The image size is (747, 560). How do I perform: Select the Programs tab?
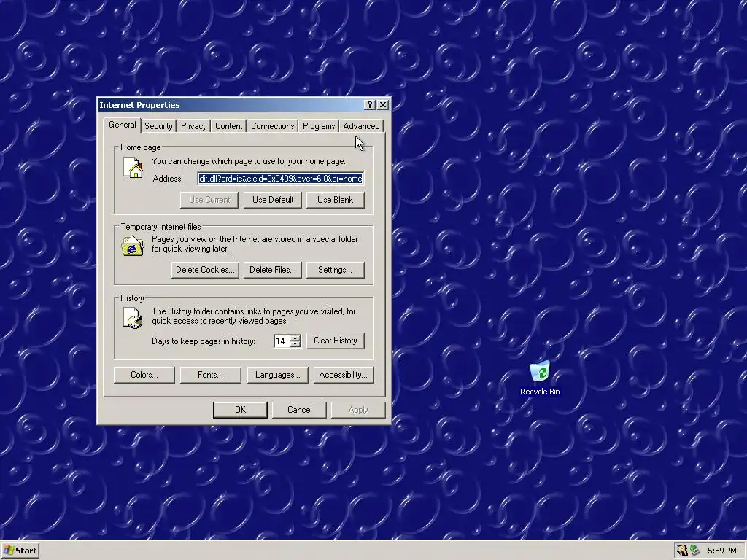[319, 126]
